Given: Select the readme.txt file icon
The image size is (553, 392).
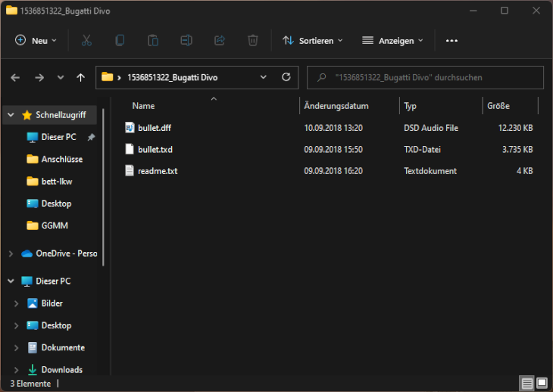Looking at the screenshot, I should 130,170.
